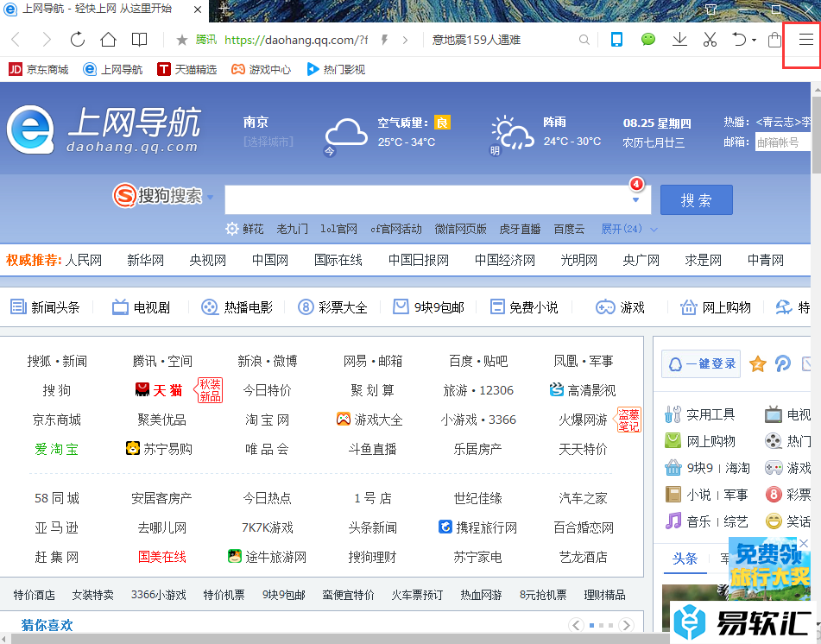Open 游戏中心 bookmark
This screenshot has height=644, width=821.
coord(262,69)
